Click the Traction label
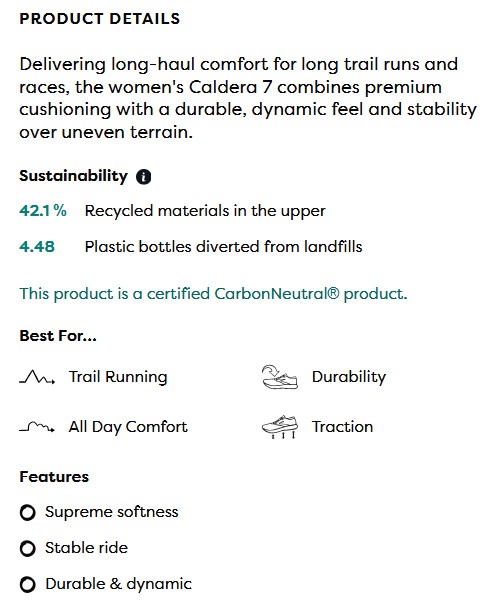 point(342,427)
